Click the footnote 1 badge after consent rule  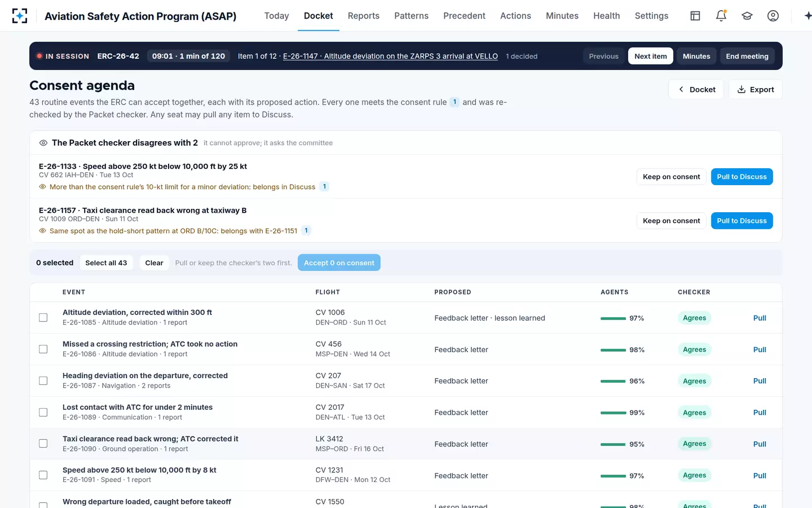[x=454, y=102]
